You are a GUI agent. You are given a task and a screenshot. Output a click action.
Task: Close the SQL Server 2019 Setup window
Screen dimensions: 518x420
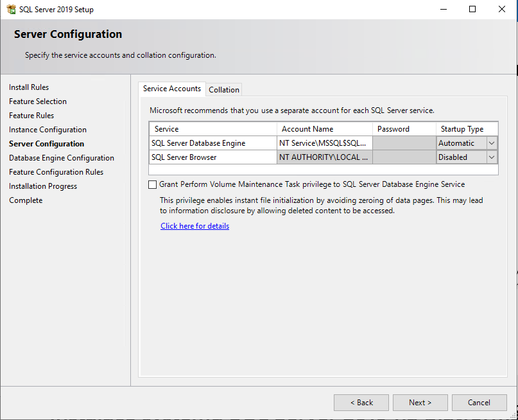click(501, 9)
